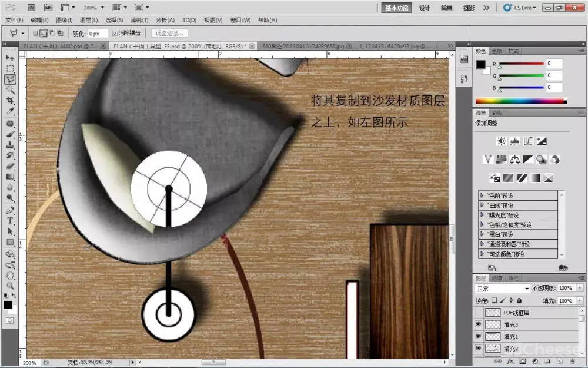
Task: Toggle the 消除锯齿 anti-alias checkbox
Action: [x=115, y=34]
